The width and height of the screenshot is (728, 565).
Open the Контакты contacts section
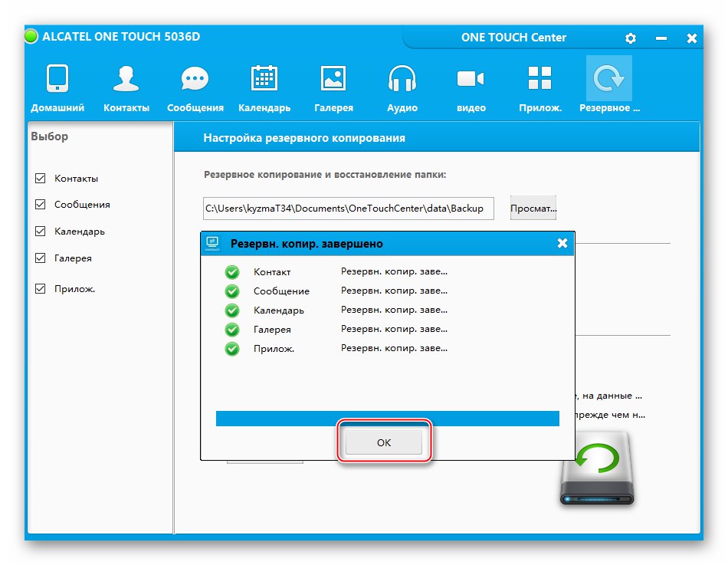(x=126, y=87)
